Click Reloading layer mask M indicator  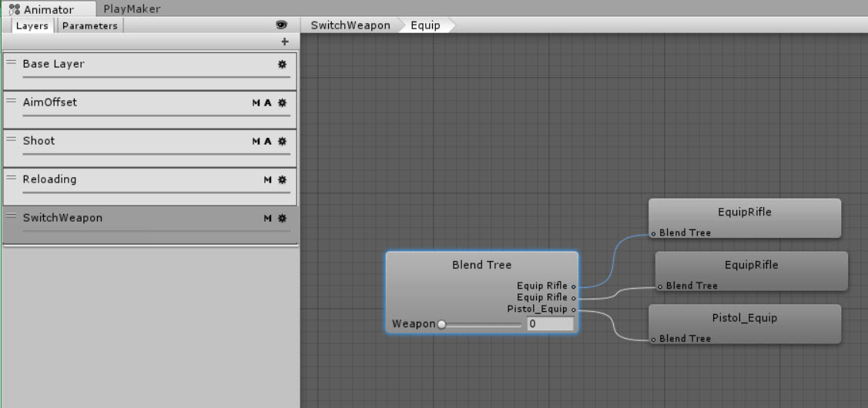coord(267,179)
